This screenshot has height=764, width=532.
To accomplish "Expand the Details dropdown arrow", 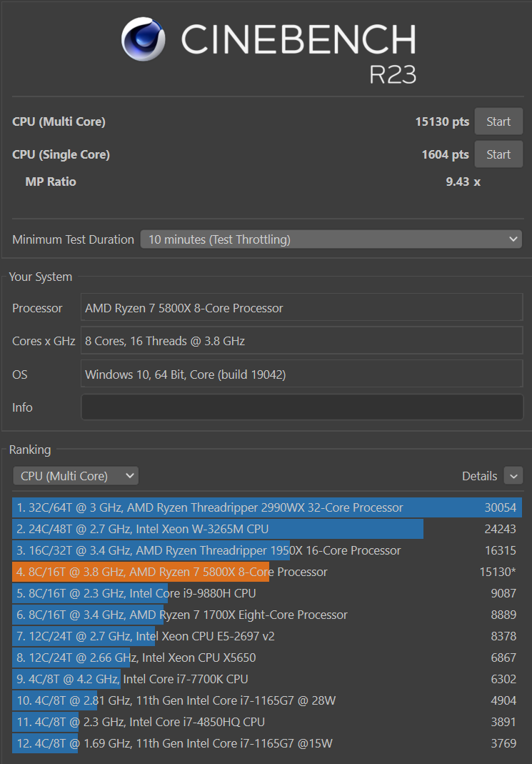I will [x=513, y=476].
